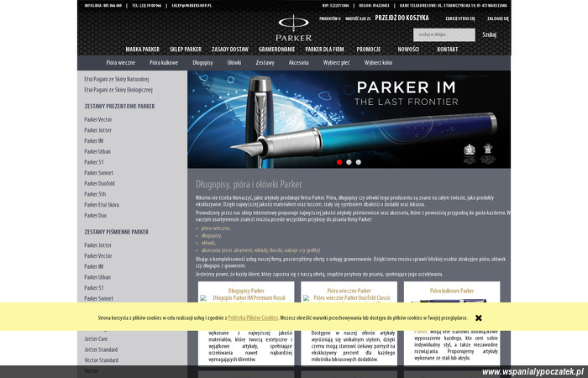Open the Długopisy Parker card heading
588x378 pixels.
pos(246,291)
